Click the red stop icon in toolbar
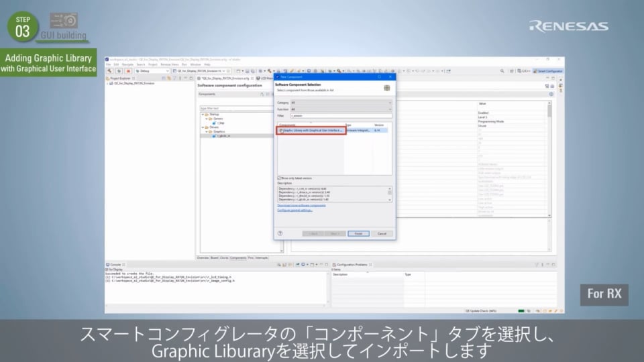The image size is (644, 362). pyautogui.click(x=127, y=70)
